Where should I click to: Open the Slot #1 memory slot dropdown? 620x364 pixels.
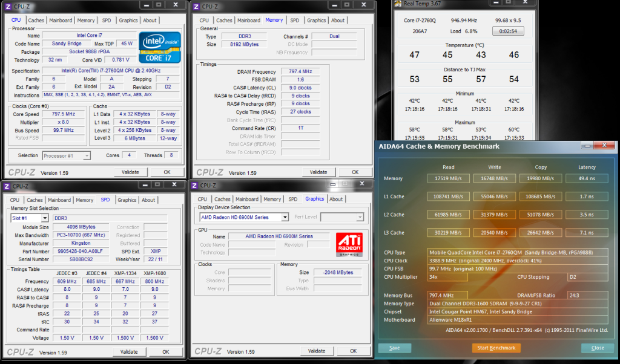(x=30, y=218)
